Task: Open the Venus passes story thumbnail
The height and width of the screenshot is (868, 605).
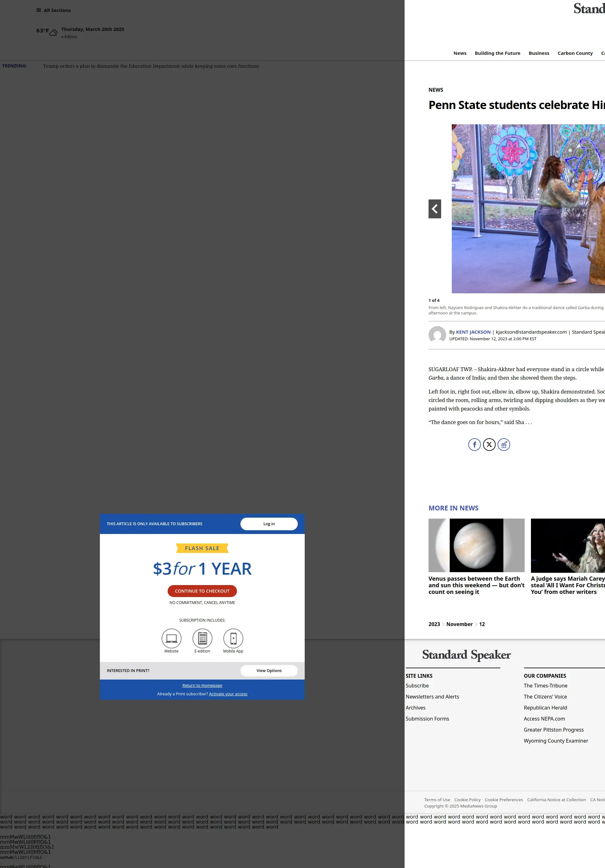Action: pyautogui.click(x=476, y=545)
